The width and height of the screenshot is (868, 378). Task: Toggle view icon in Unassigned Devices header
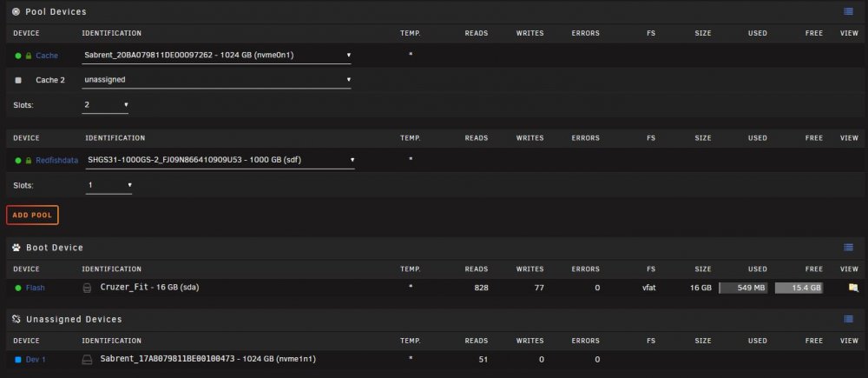pyautogui.click(x=848, y=319)
